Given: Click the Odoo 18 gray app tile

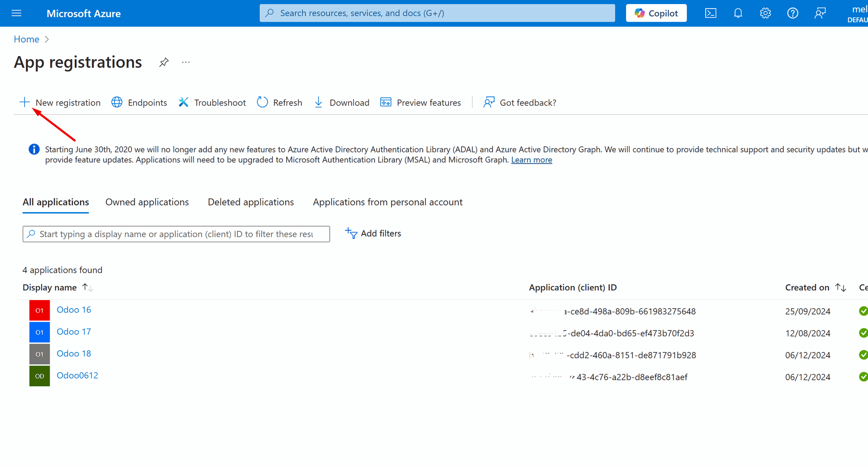Looking at the screenshot, I should coord(40,354).
